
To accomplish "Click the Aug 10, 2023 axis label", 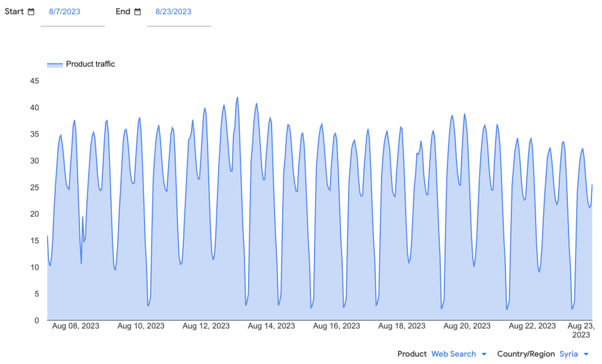I will click(x=141, y=326).
